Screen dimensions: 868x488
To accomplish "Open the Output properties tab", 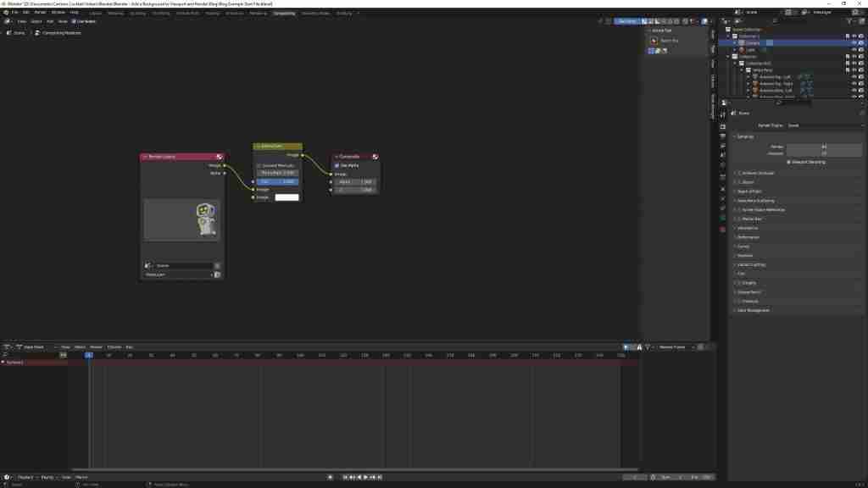I will (722, 136).
